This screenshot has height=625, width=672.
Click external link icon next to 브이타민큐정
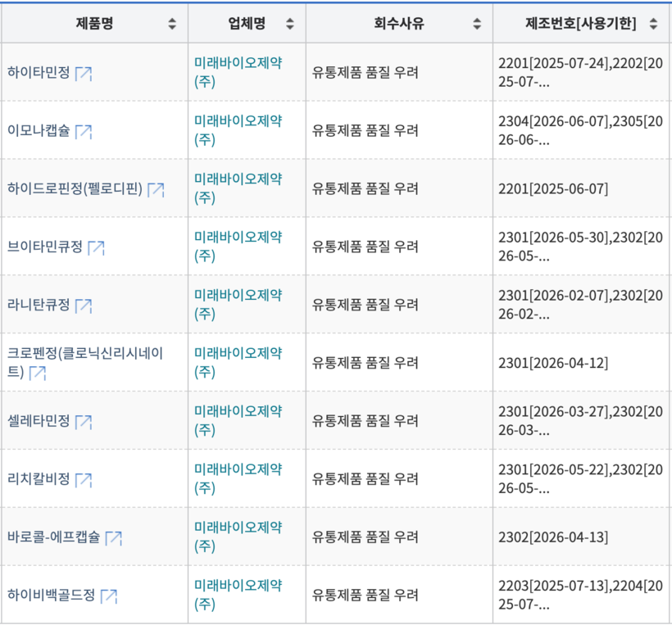[x=96, y=247]
